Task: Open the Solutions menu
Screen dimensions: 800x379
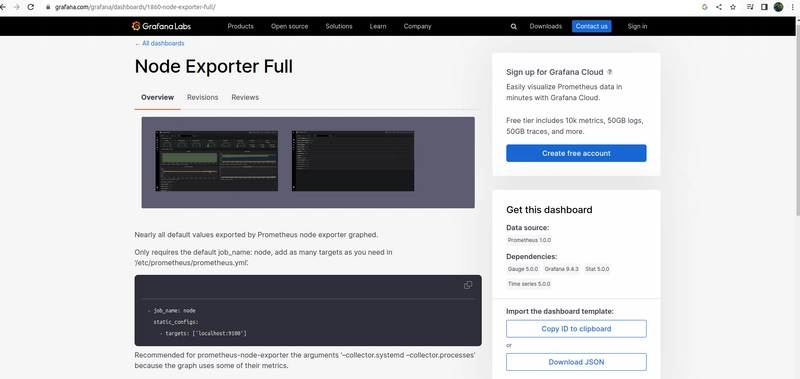Action: pyautogui.click(x=339, y=27)
